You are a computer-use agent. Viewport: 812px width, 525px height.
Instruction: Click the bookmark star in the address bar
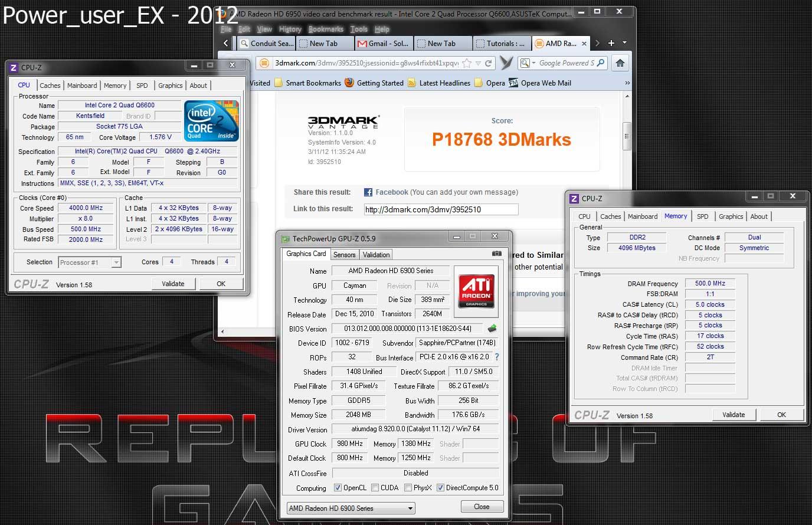tap(467, 63)
